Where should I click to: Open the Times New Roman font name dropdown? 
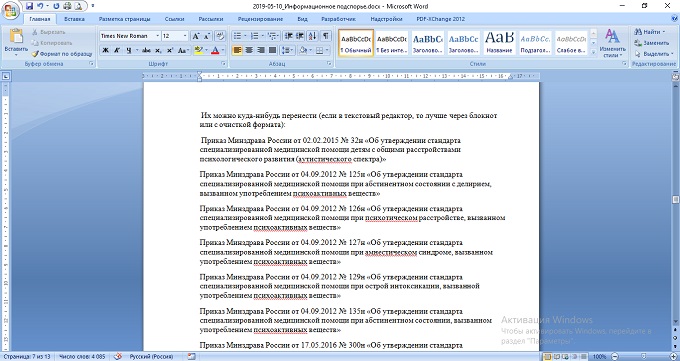(157, 36)
